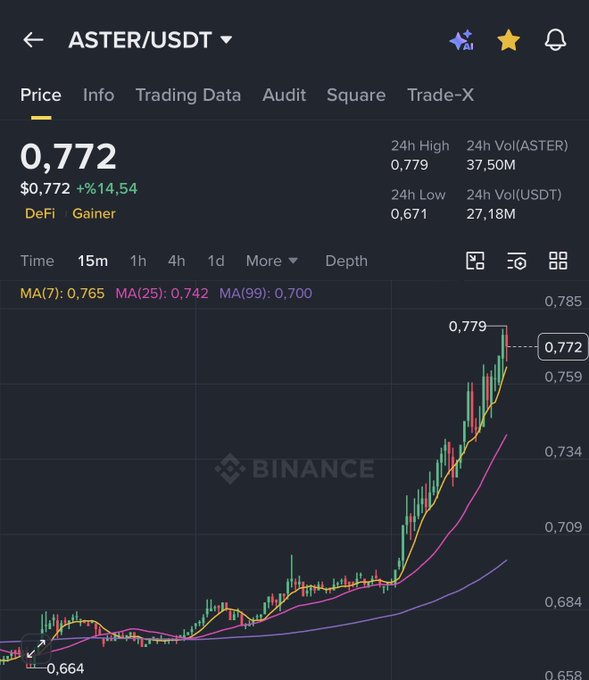This screenshot has width=589, height=680.
Task: Tap the 0,664 low marker on chart
Action: coord(65,669)
